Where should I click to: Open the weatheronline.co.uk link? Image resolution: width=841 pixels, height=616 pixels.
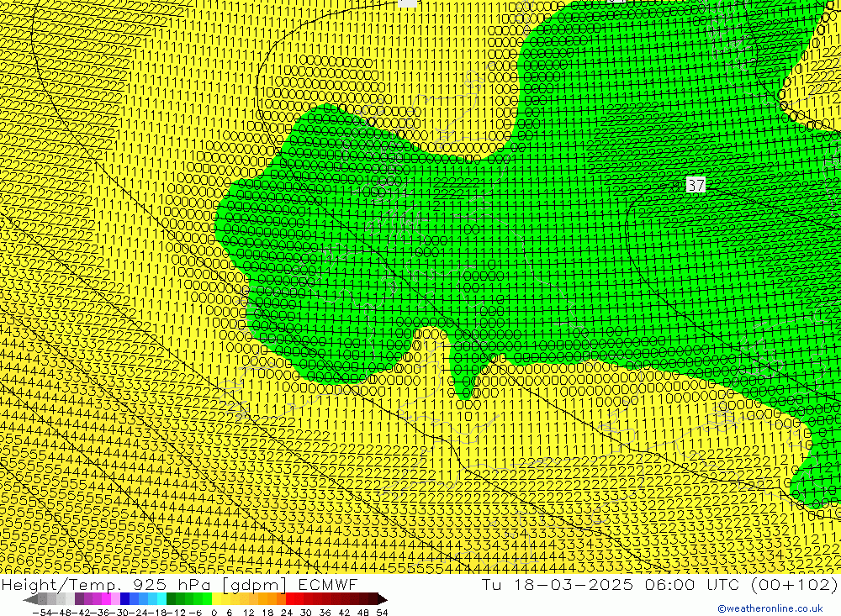click(x=770, y=608)
